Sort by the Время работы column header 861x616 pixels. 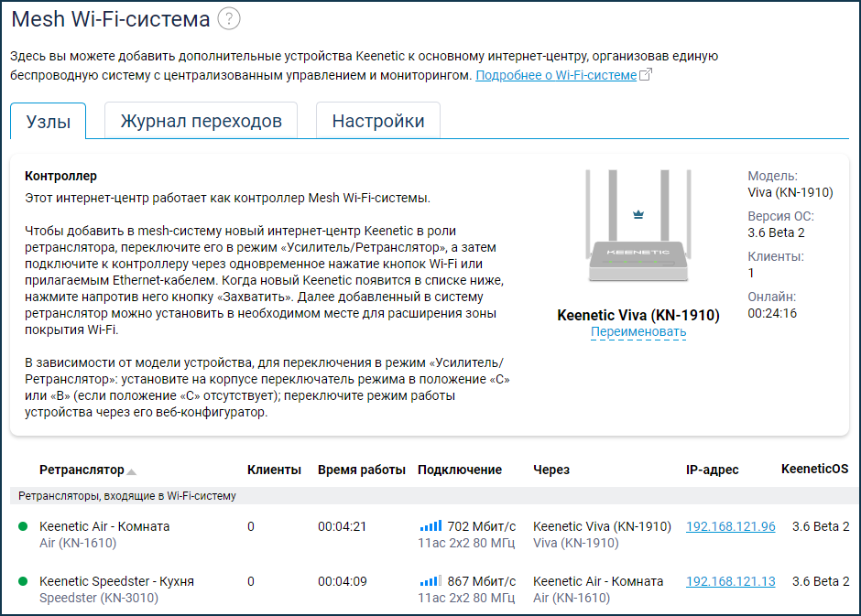tap(361, 470)
